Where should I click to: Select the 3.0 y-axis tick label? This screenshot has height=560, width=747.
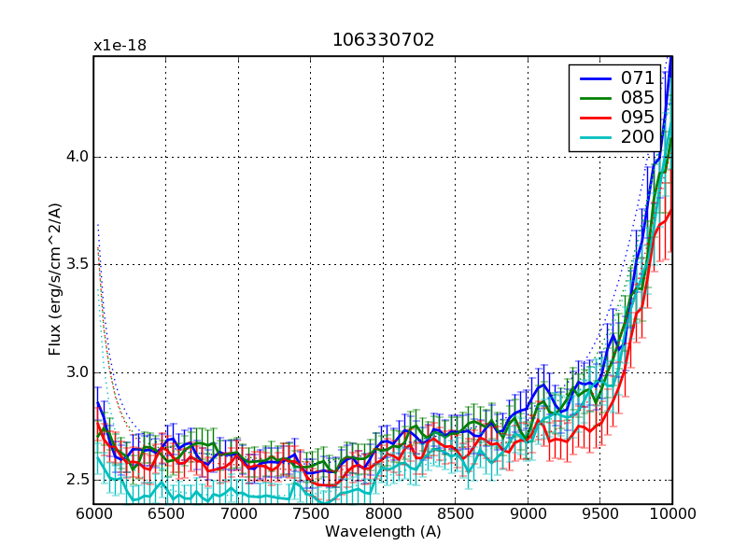76,372
